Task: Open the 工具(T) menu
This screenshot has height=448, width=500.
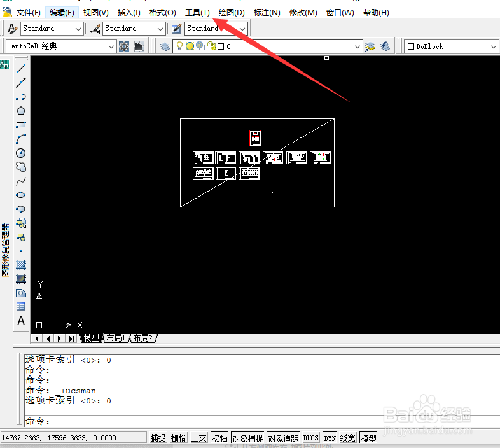Action: pos(197,13)
